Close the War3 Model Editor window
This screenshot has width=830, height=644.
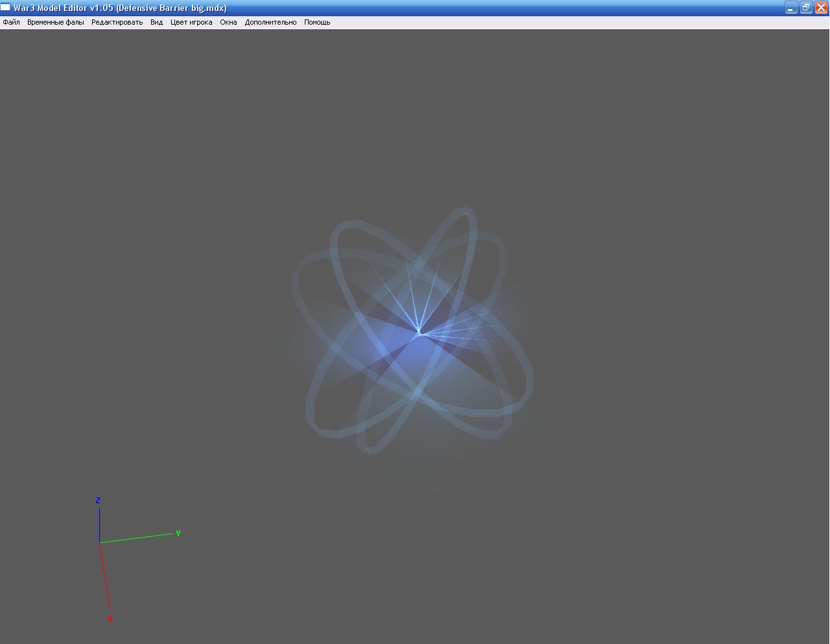coord(820,8)
